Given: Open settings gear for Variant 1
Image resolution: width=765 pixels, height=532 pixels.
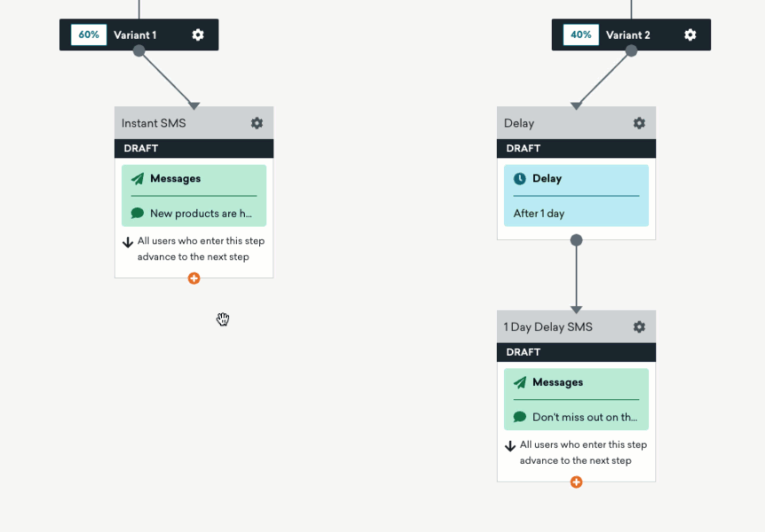Looking at the screenshot, I should [x=198, y=35].
